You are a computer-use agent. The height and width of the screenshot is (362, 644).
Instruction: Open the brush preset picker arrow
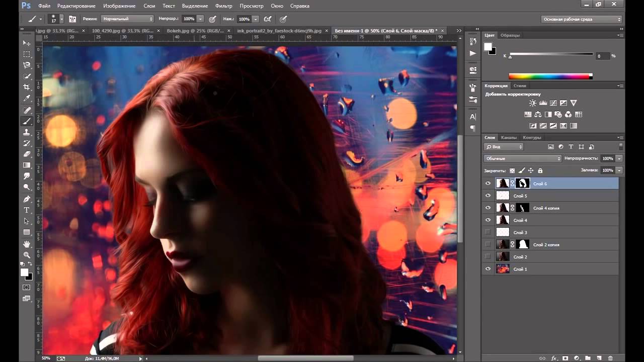(61, 19)
